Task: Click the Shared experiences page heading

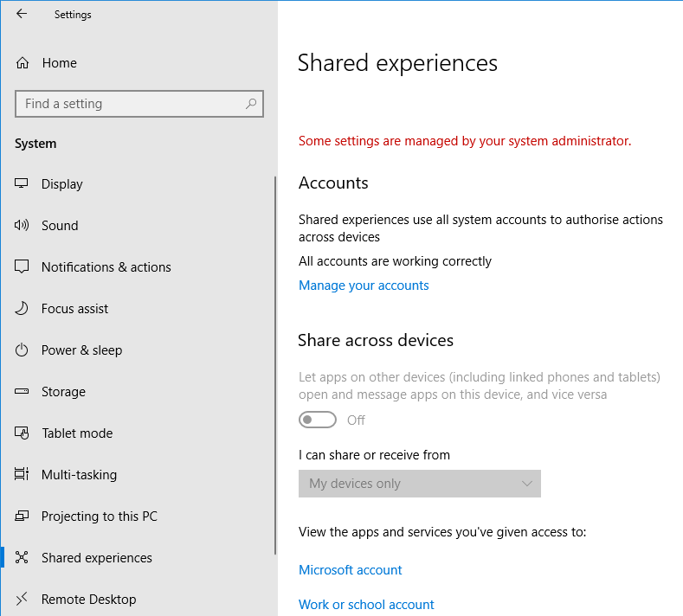Action: coord(397,63)
